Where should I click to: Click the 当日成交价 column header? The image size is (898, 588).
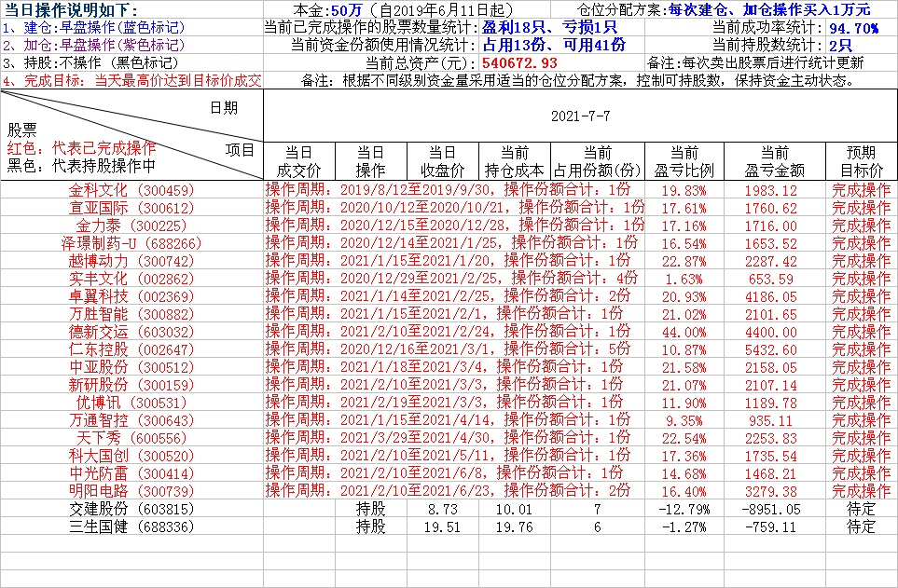click(x=299, y=161)
